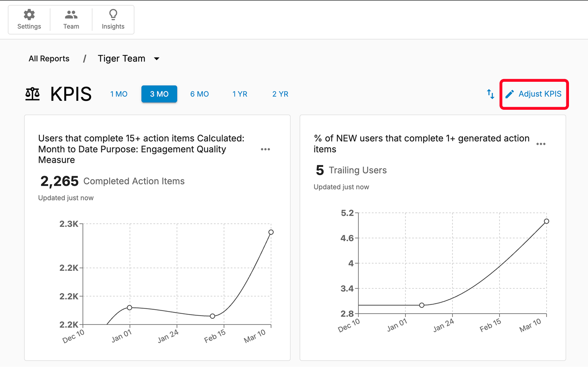Click the Jan 24 label on the right chart

click(x=444, y=325)
